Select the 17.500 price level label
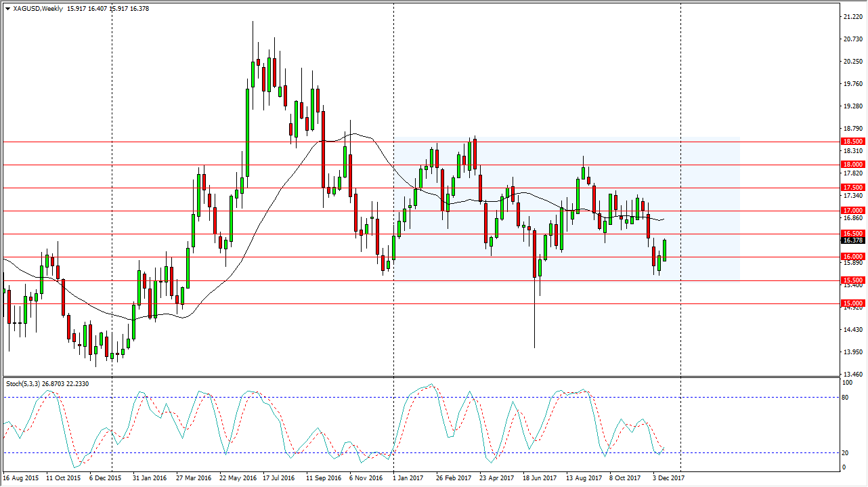The width and height of the screenshot is (868, 487). [852, 188]
